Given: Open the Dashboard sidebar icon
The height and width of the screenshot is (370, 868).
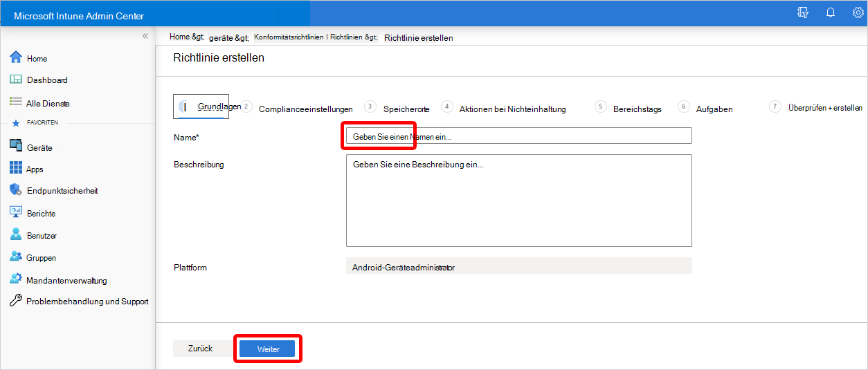Looking at the screenshot, I should (x=16, y=80).
